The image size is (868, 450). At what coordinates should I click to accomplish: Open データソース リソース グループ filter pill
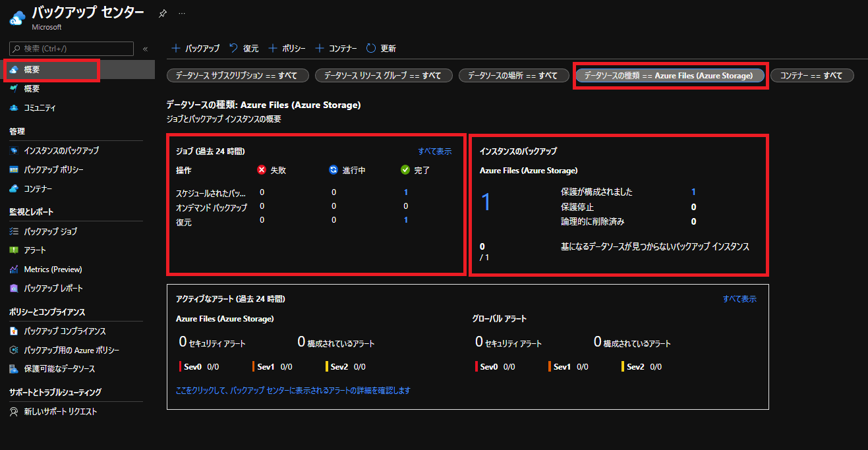(384, 76)
